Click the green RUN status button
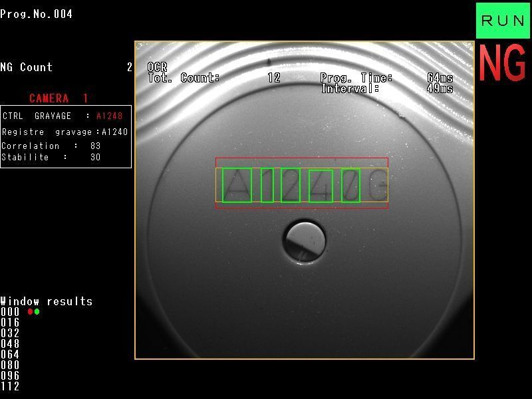The height and width of the screenshot is (399, 532). pyautogui.click(x=503, y=21)
